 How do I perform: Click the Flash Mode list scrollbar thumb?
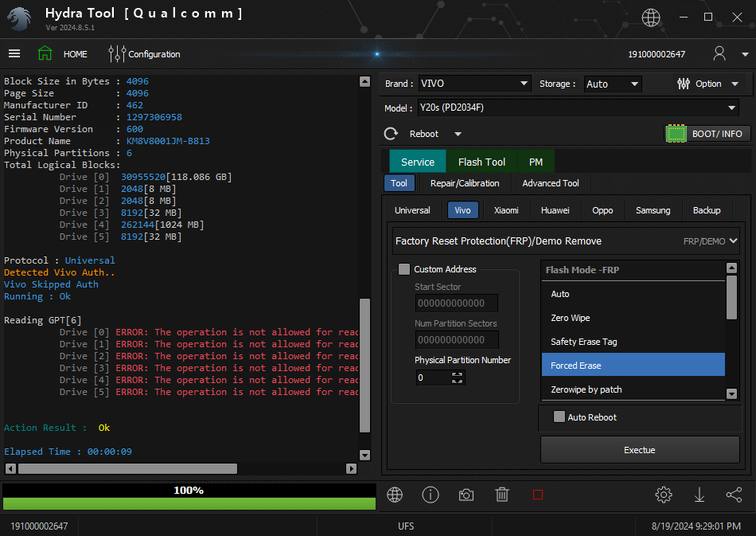point(731,297)
